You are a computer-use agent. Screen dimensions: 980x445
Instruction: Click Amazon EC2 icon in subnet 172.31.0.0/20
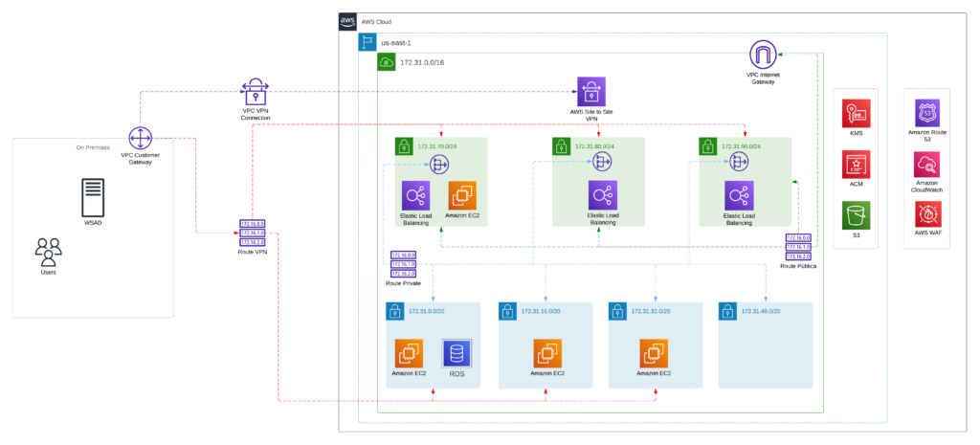click(x=409, y=354)
